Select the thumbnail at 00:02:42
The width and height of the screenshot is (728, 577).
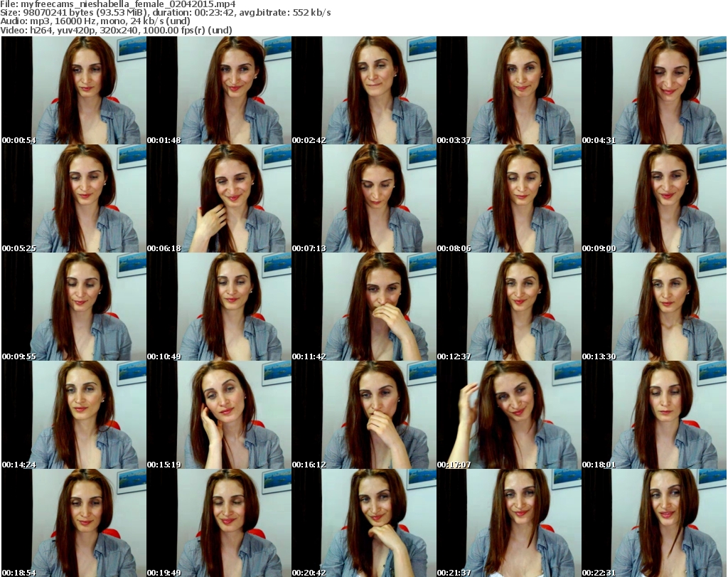(363, 90)
